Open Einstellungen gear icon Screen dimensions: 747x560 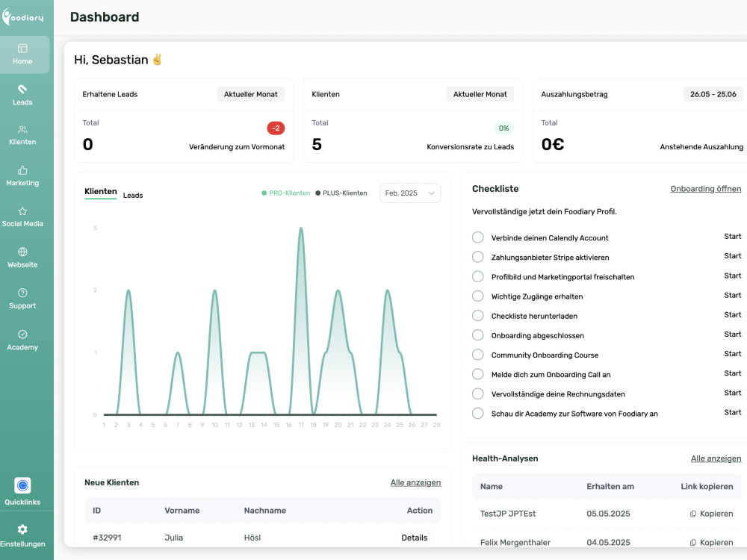(22, 529)
